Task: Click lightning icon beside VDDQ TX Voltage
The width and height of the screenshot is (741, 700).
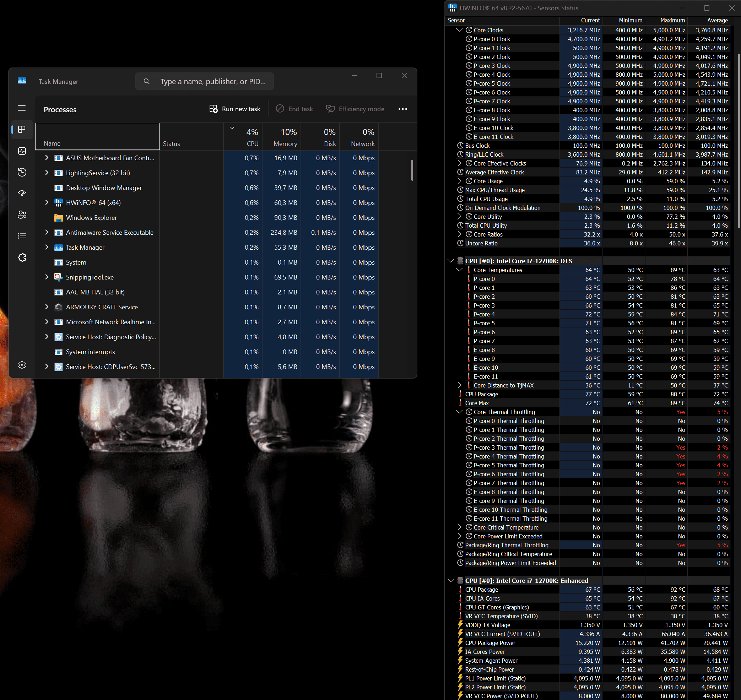Action: tap(460, 625)
